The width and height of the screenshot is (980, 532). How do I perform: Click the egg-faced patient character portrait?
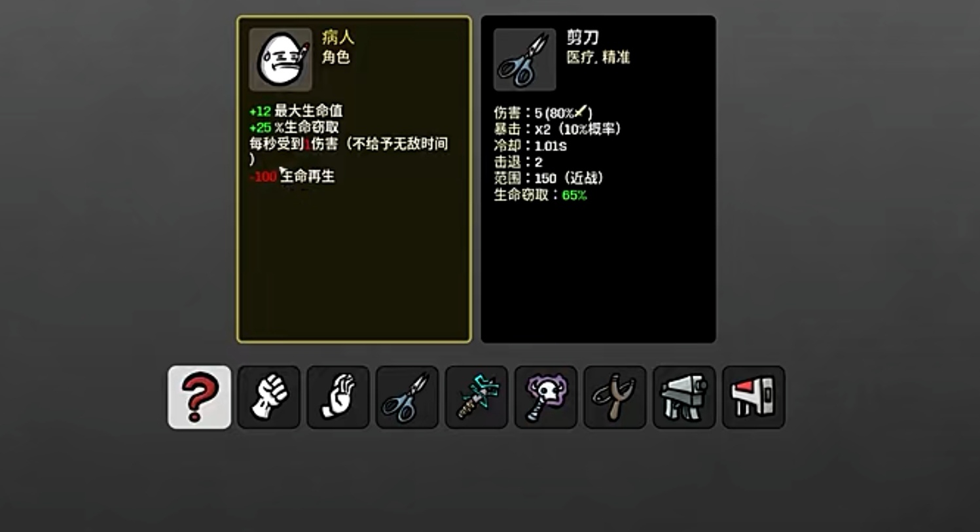coord(281,60)
